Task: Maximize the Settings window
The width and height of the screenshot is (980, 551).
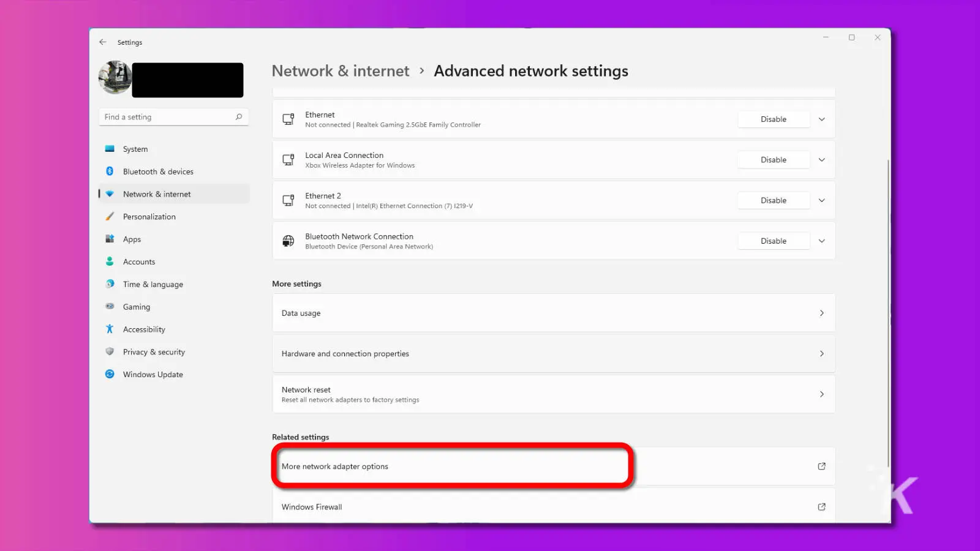Action: coord(851,37)
